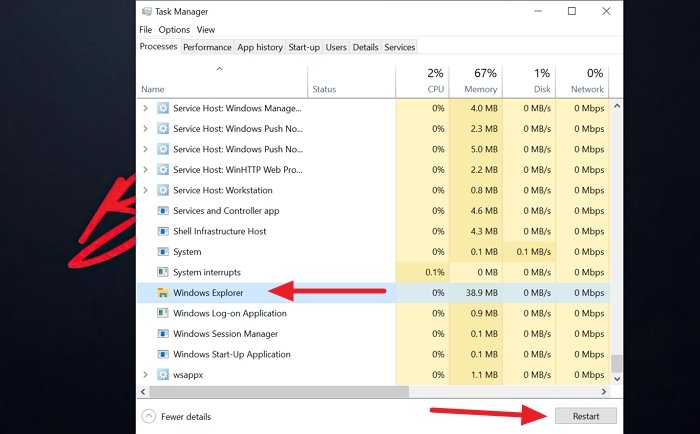Click the Services and Controller app icon
700x434 pixels.
(x=163, y=211)
